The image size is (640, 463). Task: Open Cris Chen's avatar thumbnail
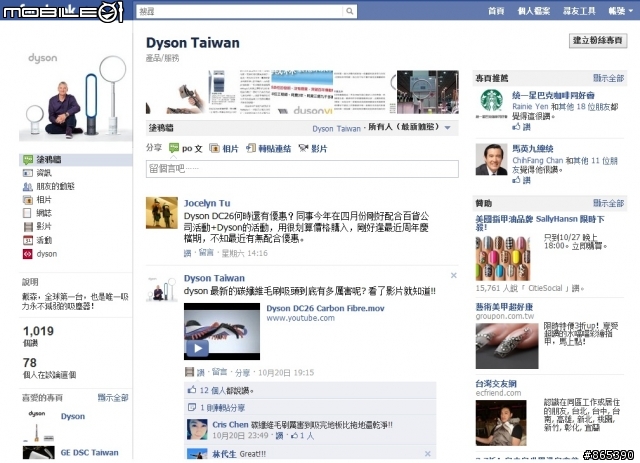(197, 430)
